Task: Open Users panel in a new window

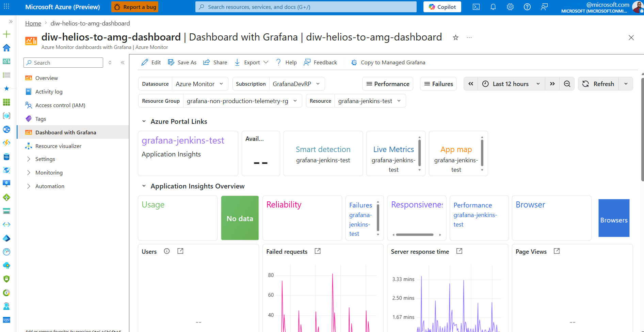Action: click(180, 251)
